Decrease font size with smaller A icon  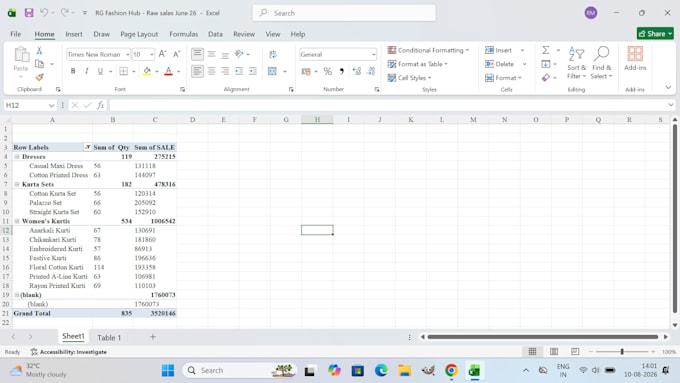[x=177, y=54]
